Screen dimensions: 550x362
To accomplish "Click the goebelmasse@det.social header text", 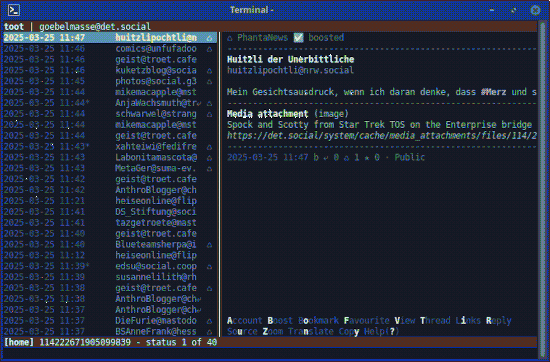I will click(95, 27).
